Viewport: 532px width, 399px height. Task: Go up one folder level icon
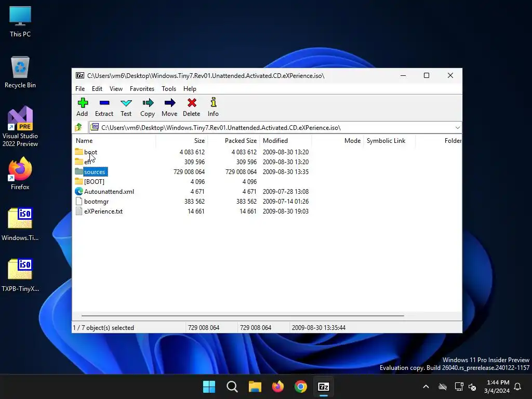click(78, 128)
